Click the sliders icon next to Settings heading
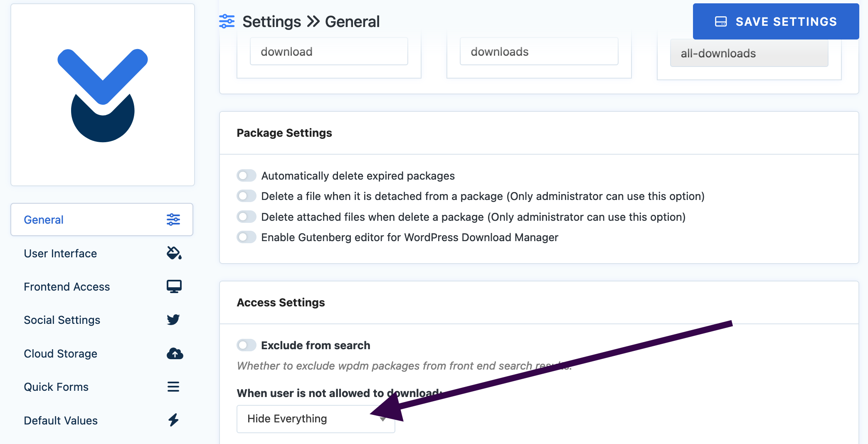This screenshot has height=444, width=868. click(227, 21)
